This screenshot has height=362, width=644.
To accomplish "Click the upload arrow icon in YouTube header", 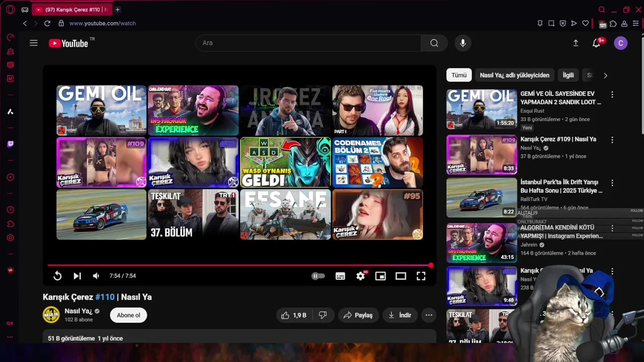I will click(x=576, y=43).
